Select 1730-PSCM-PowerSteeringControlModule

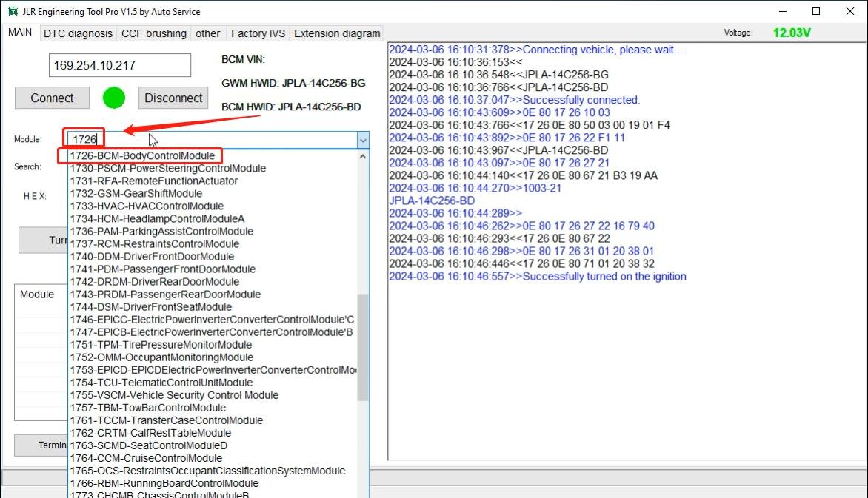213,168
